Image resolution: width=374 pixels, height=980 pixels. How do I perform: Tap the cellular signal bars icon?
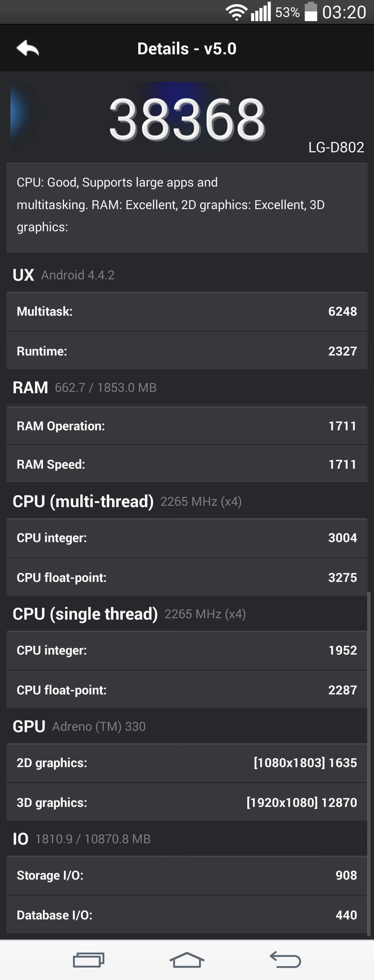tap(261, 12)
